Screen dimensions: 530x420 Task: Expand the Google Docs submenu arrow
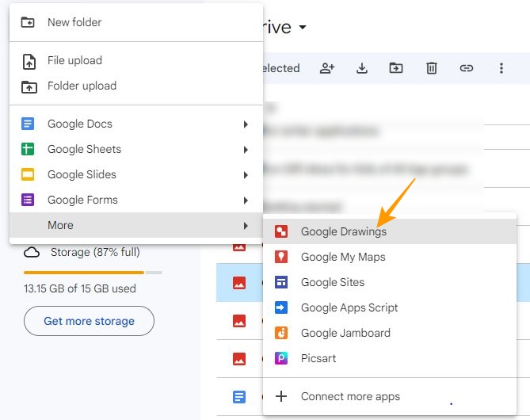click(x=246, y=124)
